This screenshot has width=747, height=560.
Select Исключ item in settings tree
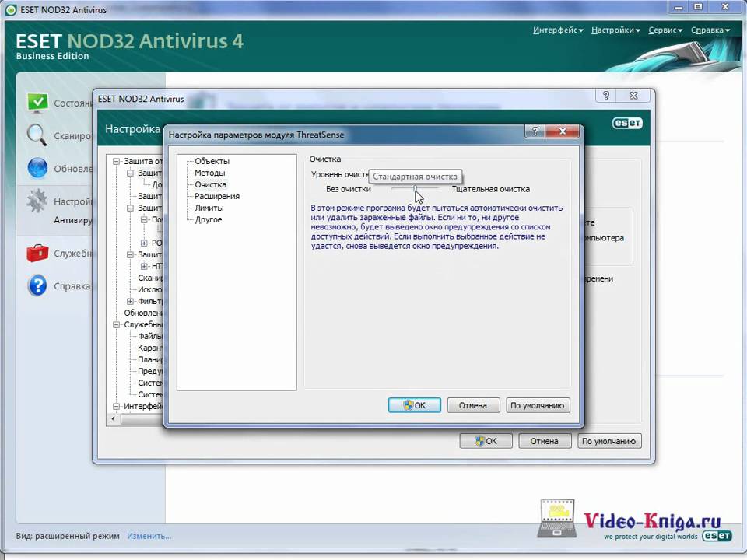(150, 289)
